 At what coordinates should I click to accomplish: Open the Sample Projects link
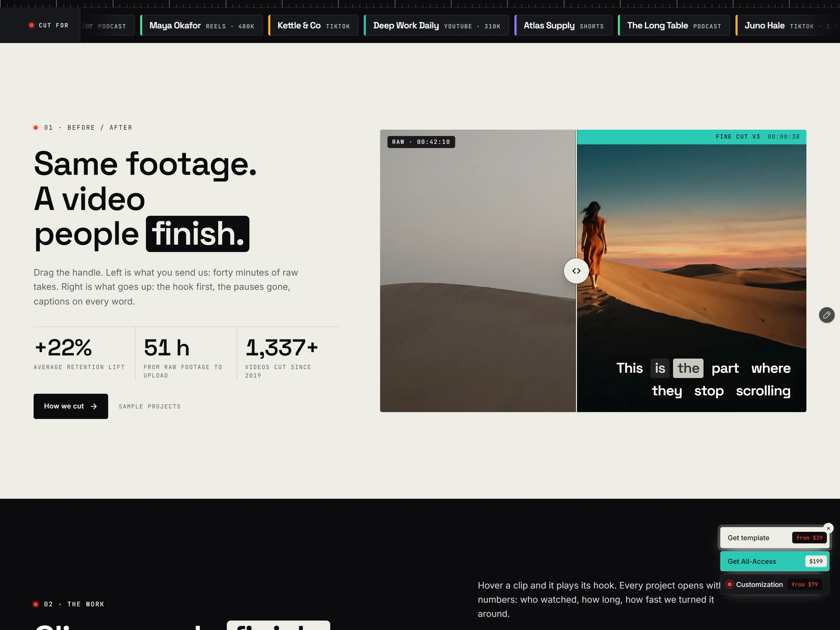[150, 406]
